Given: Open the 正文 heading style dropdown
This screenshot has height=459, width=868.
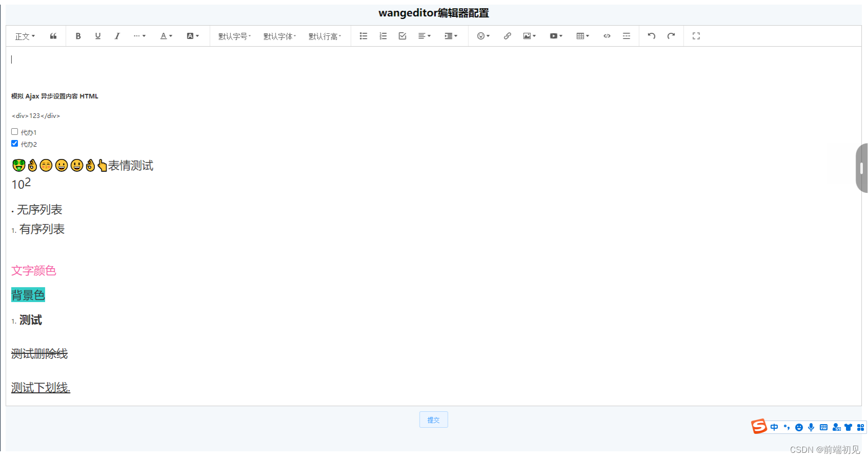Looking at the screenshot, I should click(25, 36).
